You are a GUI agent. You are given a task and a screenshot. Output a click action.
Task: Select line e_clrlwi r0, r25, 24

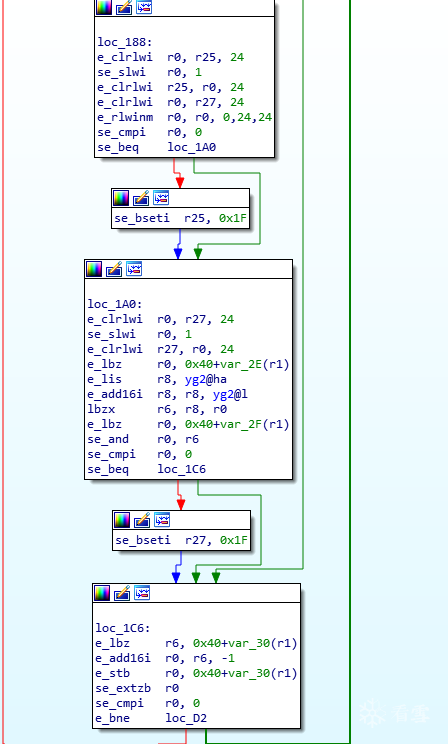(x=171, y=57)
